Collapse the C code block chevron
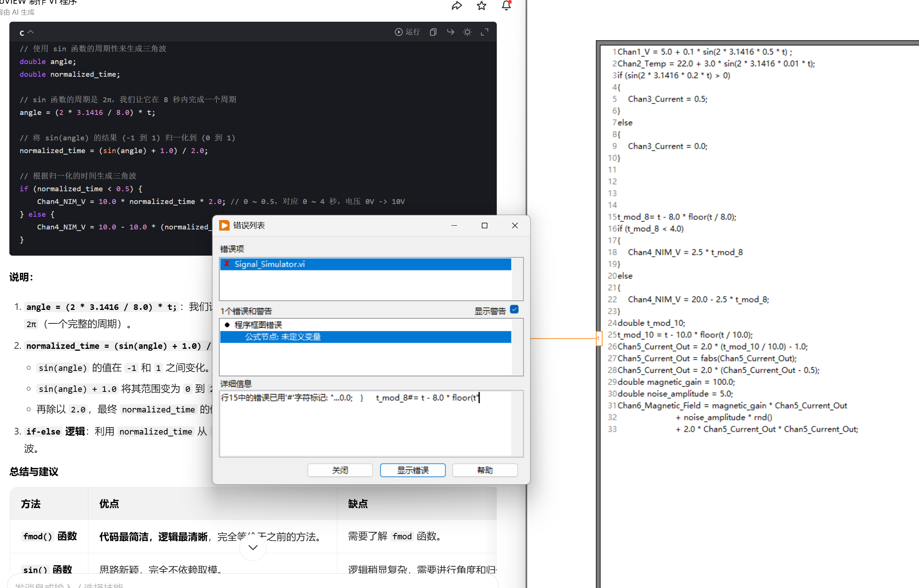The width and height of the screenshot is (919, 588). coord(31,33)
